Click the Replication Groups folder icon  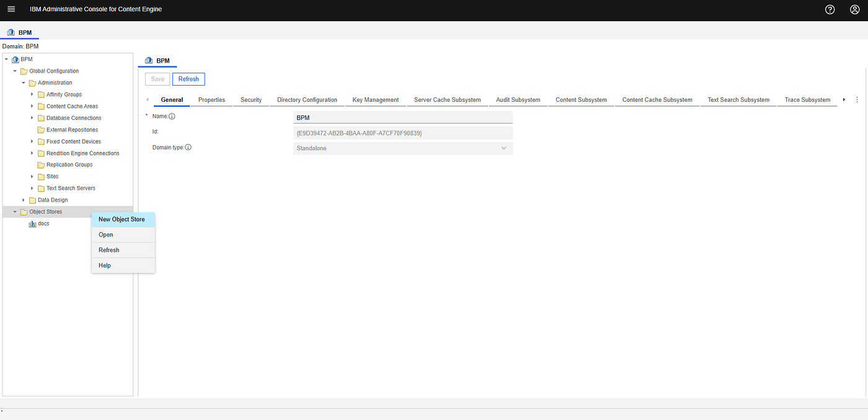(x=41, y=165)
